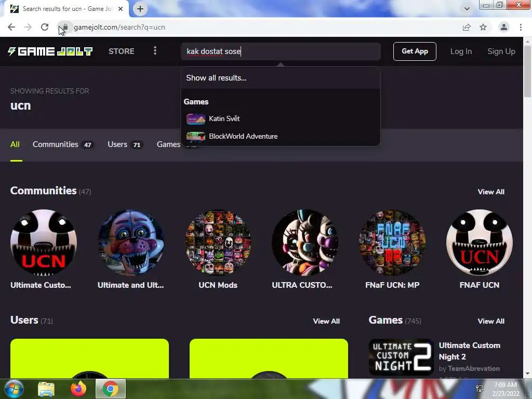The height and width of the screenshot is (399, 532).
Task: Click the address bar URL gamejolt.com/search?q=ucn
Action: pos(119,27)
